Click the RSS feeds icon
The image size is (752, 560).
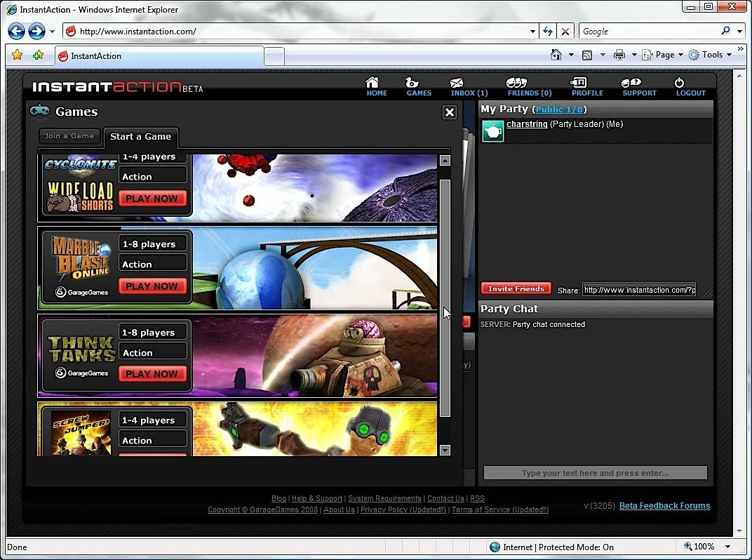click(x=587, y=55)
